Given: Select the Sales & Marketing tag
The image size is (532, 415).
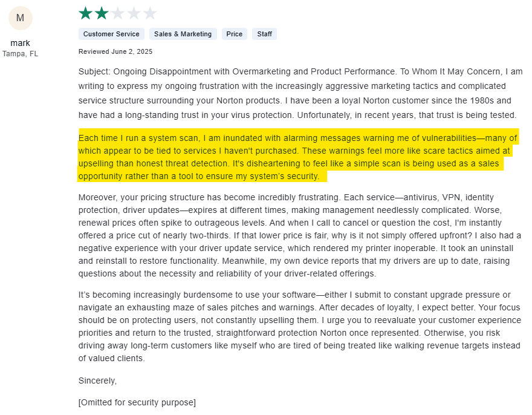Looking at the screenshot, I should click(183, 34).
